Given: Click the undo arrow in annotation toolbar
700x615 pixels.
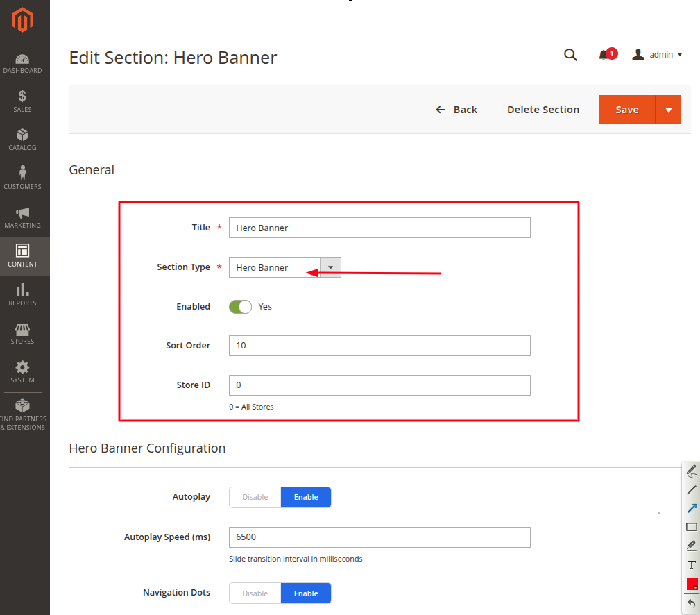Looking at the screenshot, I should coord(692,603).
